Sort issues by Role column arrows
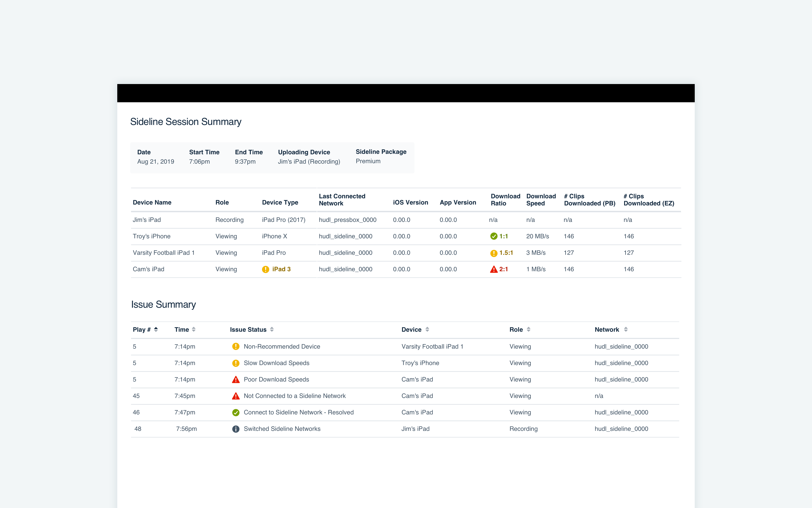The image size is (812, 508). coord(528,330)
